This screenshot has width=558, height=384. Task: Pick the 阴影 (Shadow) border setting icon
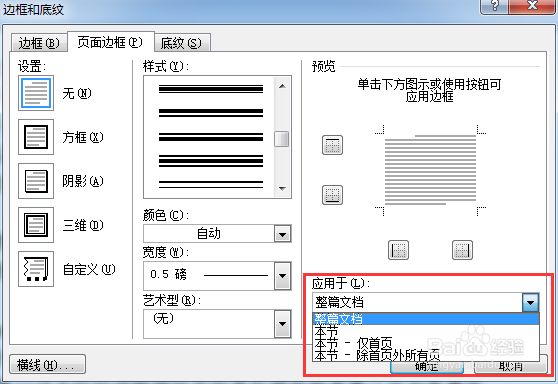pyautogui.click(x=36, y=181)
